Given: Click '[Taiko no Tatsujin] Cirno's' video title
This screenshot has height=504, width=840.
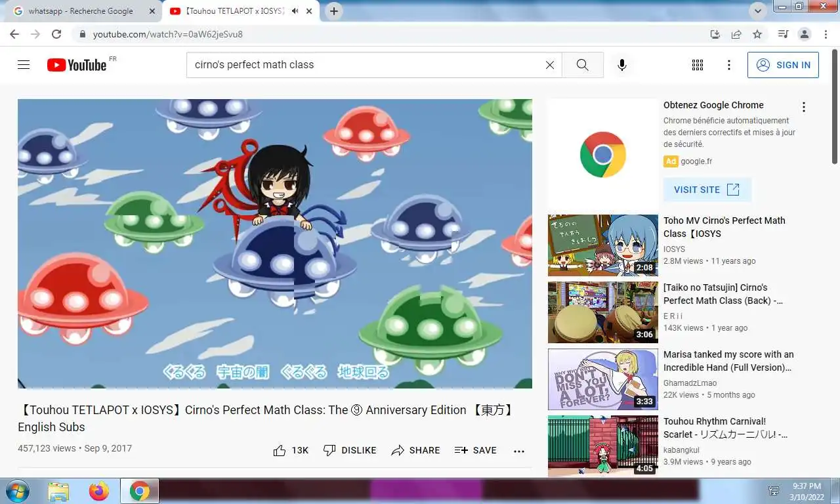Looking at the screenshot, I should click(x=723, y=294).
